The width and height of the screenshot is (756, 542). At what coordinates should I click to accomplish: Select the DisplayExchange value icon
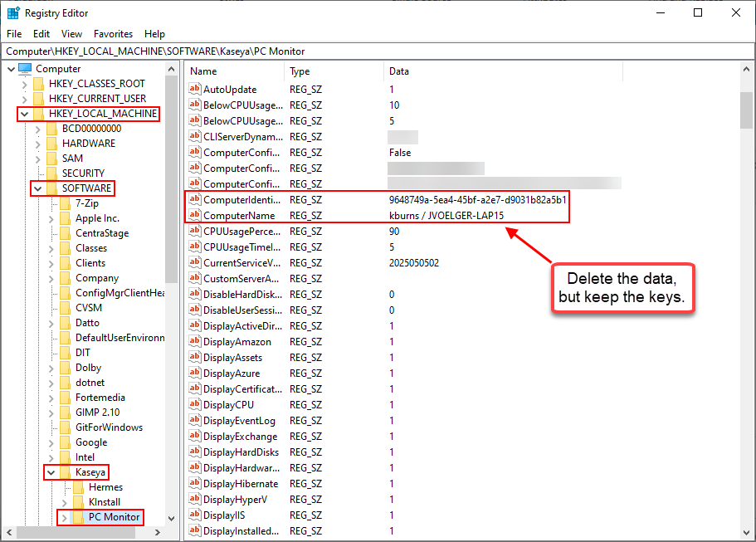click(x=195, y=436)
